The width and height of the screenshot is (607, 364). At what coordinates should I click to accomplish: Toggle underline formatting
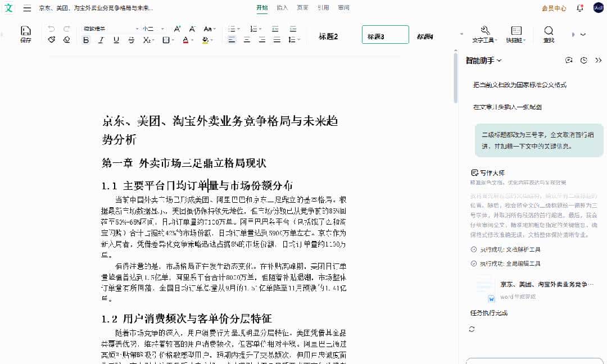[x=115, y=40]
